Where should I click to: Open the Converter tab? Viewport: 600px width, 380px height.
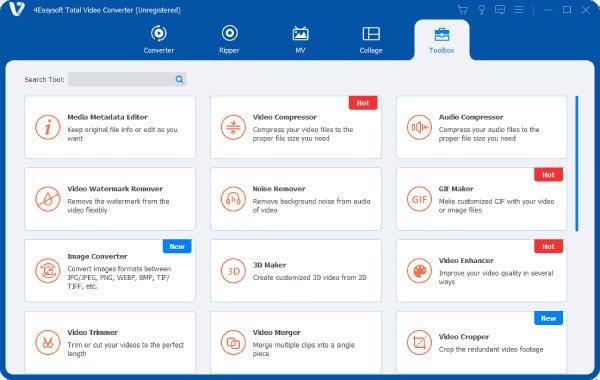pyautogui.click(x=158, y=39)
